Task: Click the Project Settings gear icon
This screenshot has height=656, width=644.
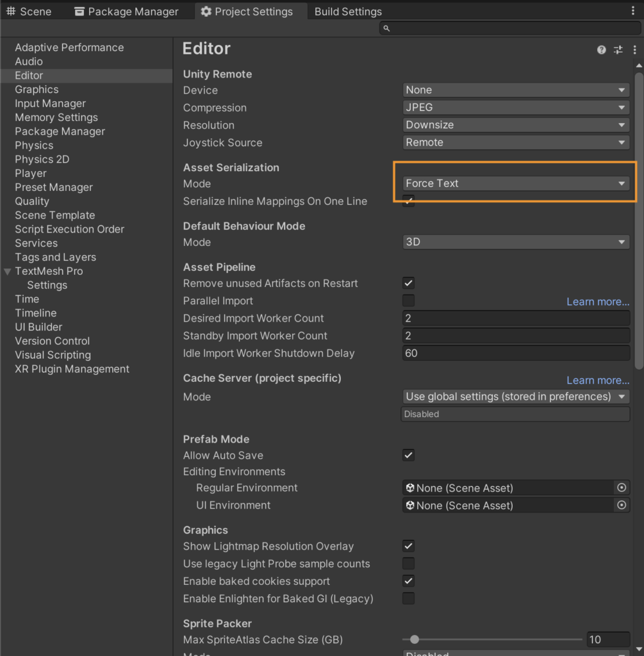Action: coord(206,12)
